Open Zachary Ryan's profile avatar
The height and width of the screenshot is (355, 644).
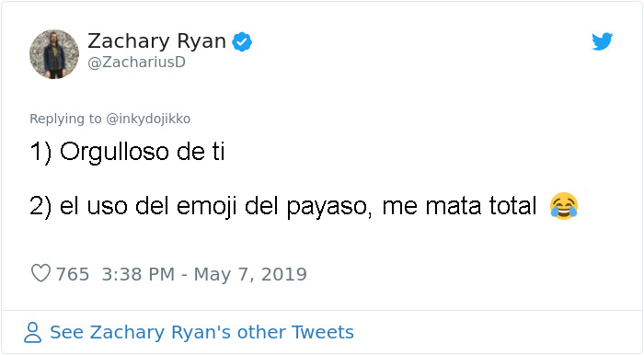point(54,54)
